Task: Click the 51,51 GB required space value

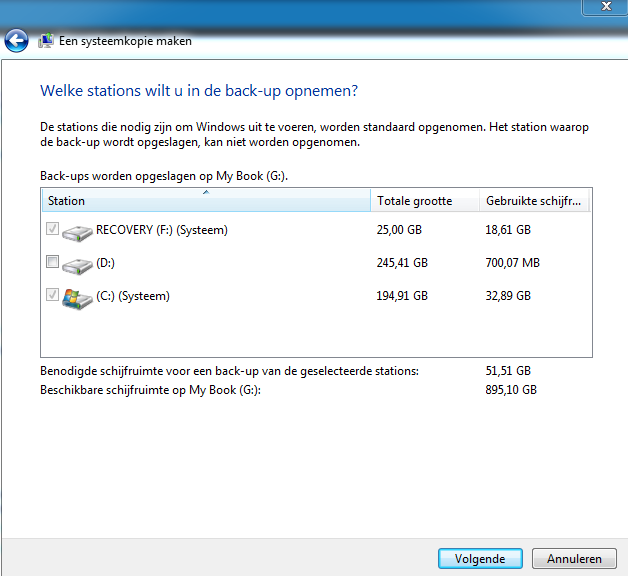Action: pyautogui.click(x=508, y=371)
